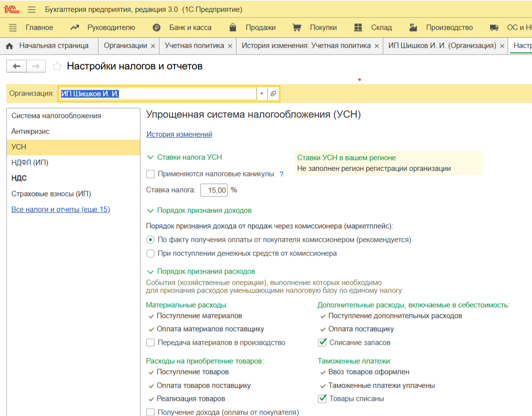
Task: Open the Организация dropdown arrow
Action: (x=261, y=94)
